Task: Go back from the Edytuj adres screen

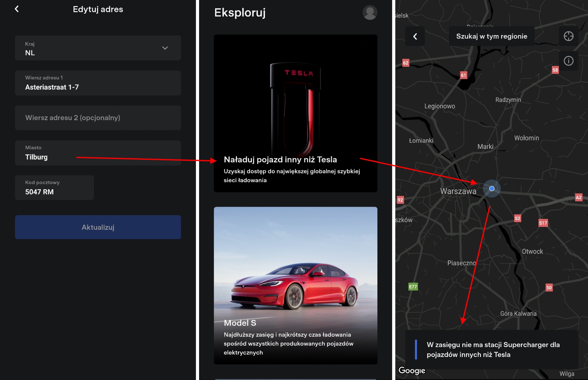Action: [17, 9]
